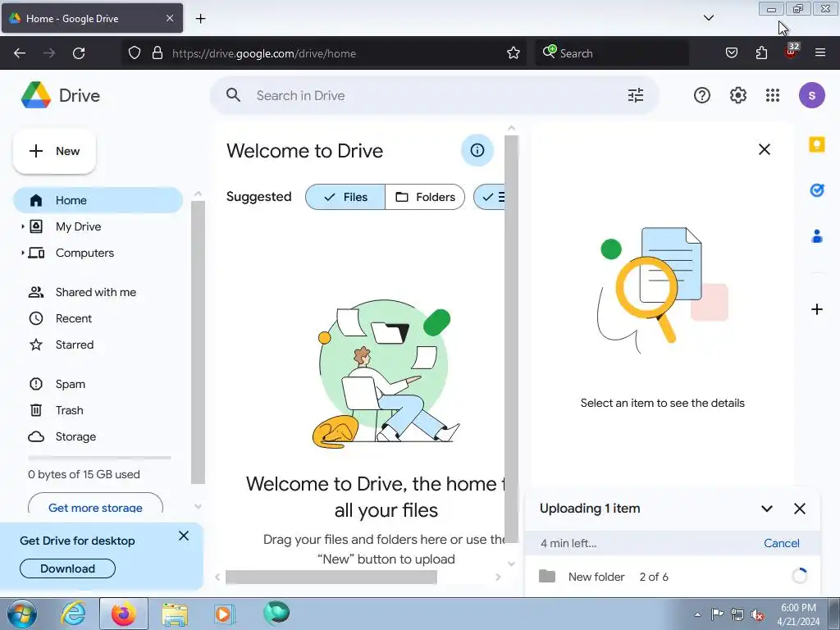Close the Uploading 1 item panel
Screen dimensions: 840x630
click(x=799, y=509)
